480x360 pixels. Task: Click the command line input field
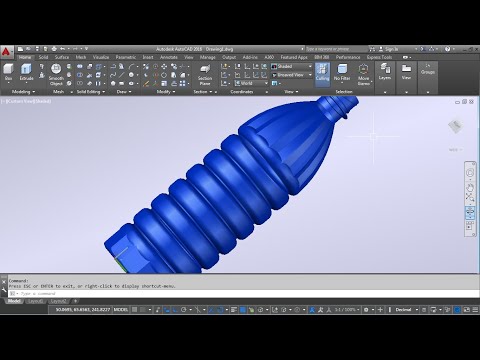[243, 294]
